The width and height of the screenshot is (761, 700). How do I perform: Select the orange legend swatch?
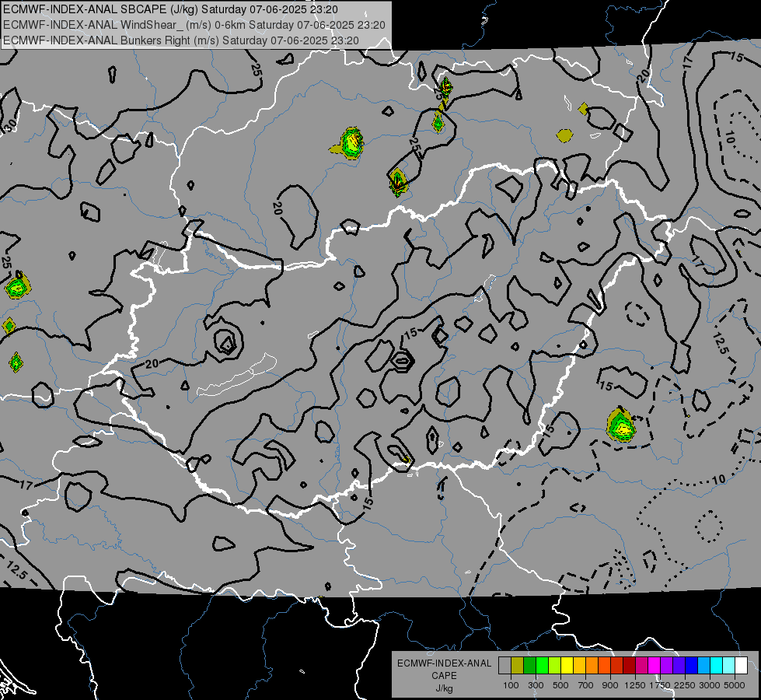point(592,665)
